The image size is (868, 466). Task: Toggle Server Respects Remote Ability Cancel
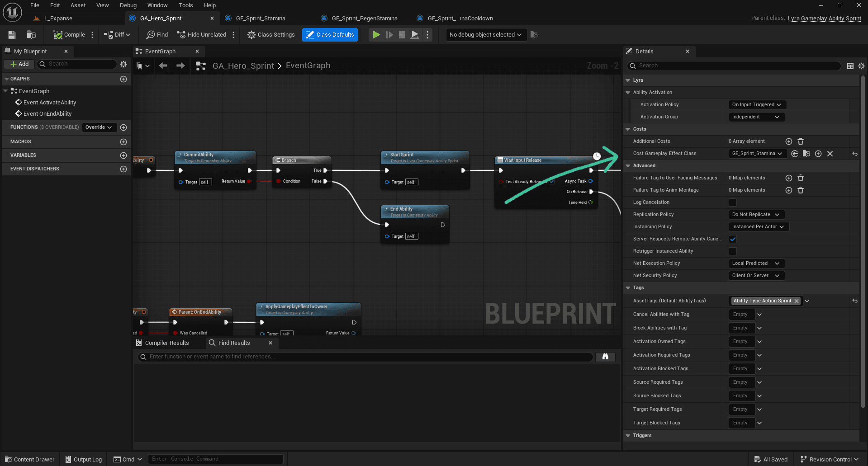(x=733, y=239)
